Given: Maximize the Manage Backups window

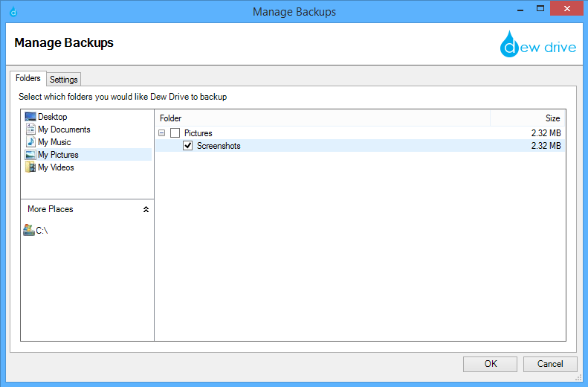Looking at the screenshot, I should tap(540, 9).
